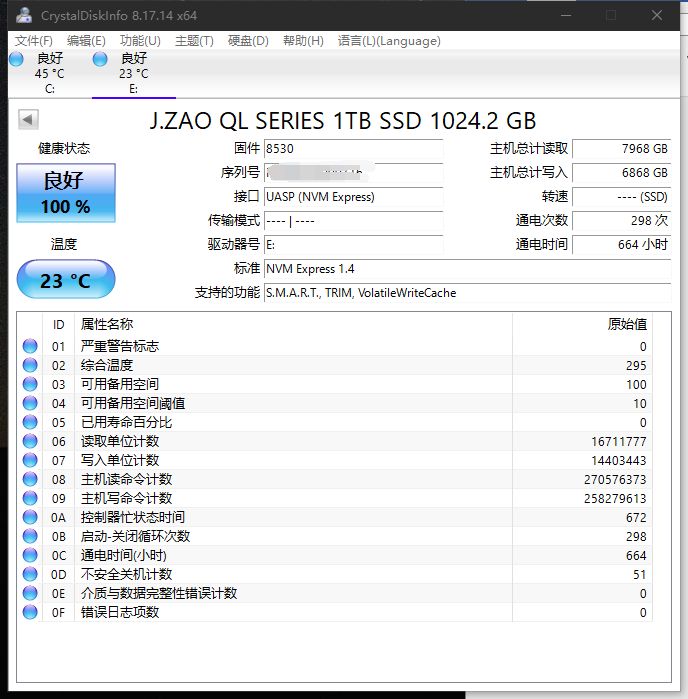Viewport: 688px width, 699px height.
Task: Open the 帮助(H) menu
Action: click(x=303, y=41)
